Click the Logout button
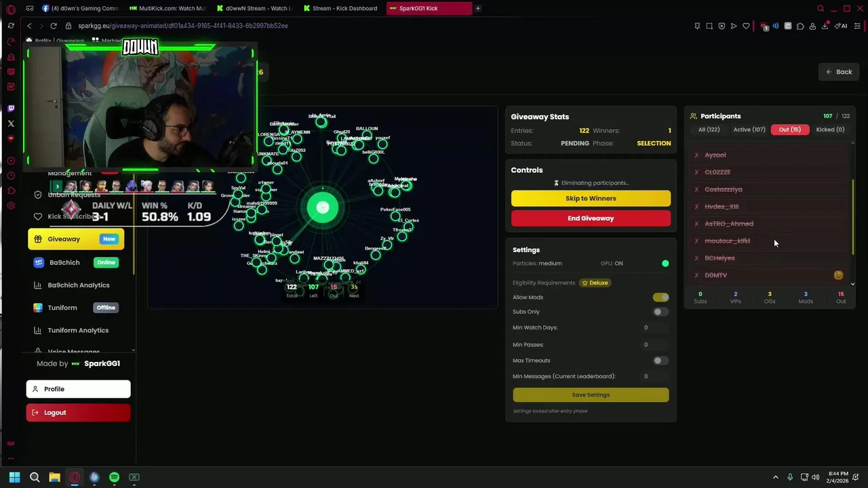The width and height of the screenshot is (868, 488). [78, 413]
